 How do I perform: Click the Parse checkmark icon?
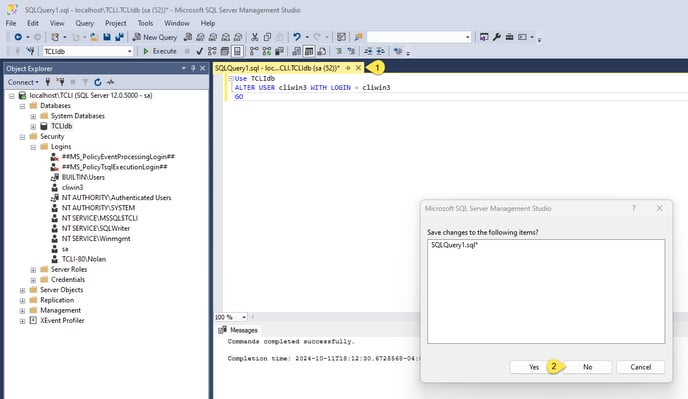[200, 51]
